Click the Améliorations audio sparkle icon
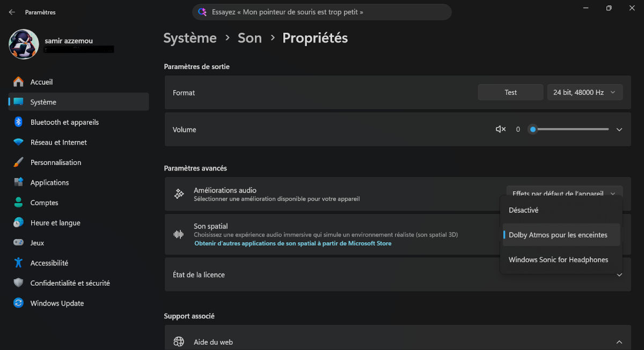The image size is (644, 350). click(179, 194)
